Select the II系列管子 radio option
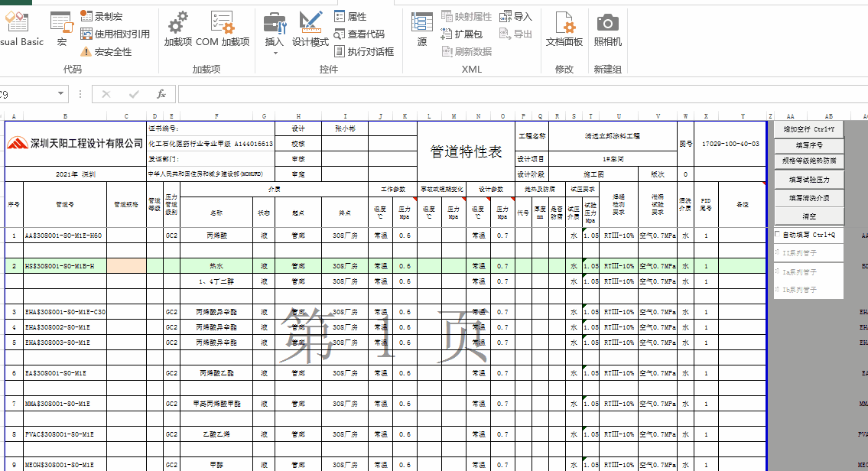 tap(778, 253)
